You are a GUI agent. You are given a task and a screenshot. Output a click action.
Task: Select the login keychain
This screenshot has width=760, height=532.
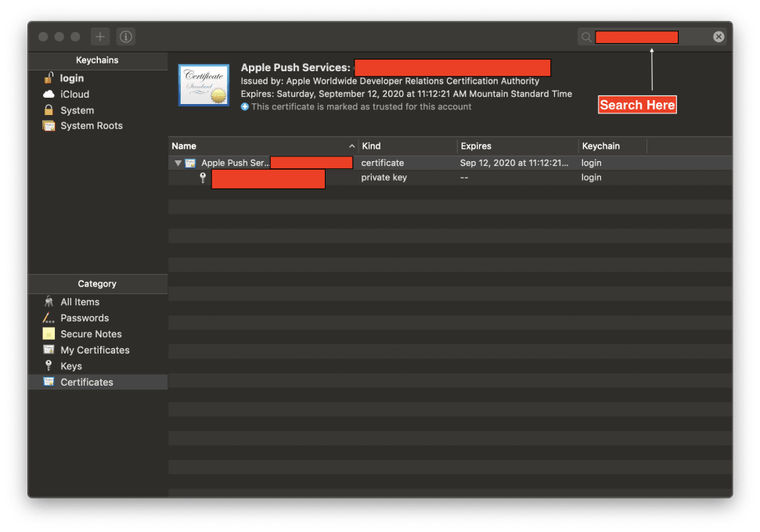pos(71,78)
